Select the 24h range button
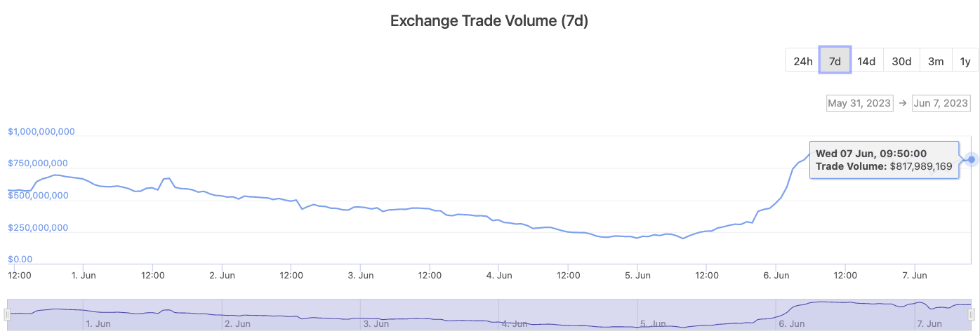The width and height of the screenshot is (980, 336). 802,60
